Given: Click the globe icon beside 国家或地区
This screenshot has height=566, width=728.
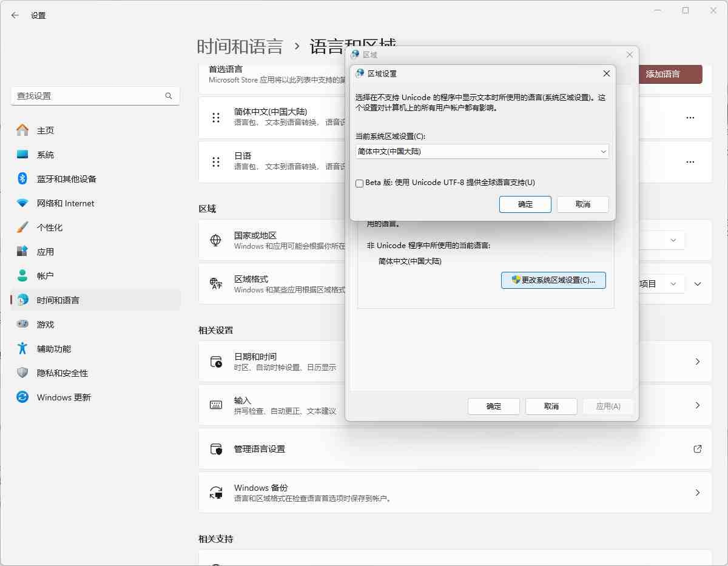Looking at the screenshot, I should pyautogui.click(x=215, y=240).
